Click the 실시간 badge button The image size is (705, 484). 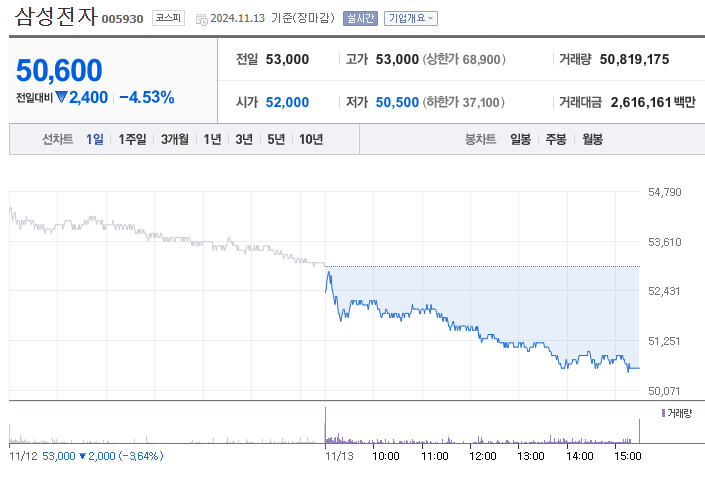point(360,18)
